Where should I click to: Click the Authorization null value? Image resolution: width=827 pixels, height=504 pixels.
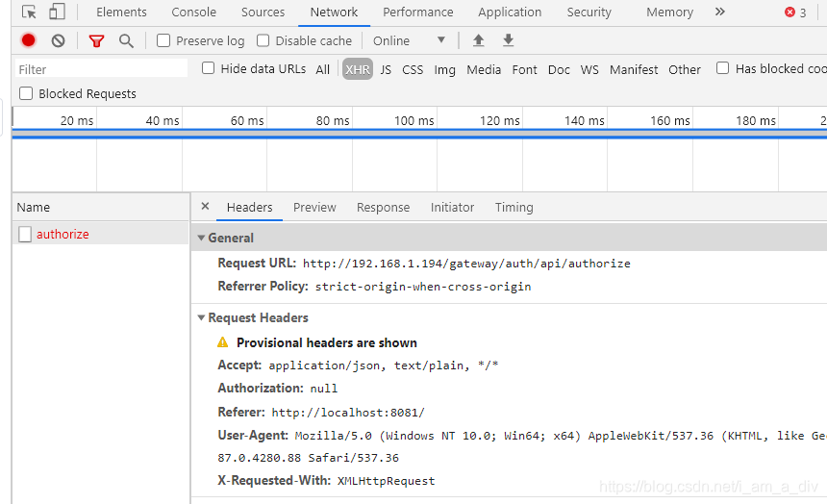[x=323, y=389]
